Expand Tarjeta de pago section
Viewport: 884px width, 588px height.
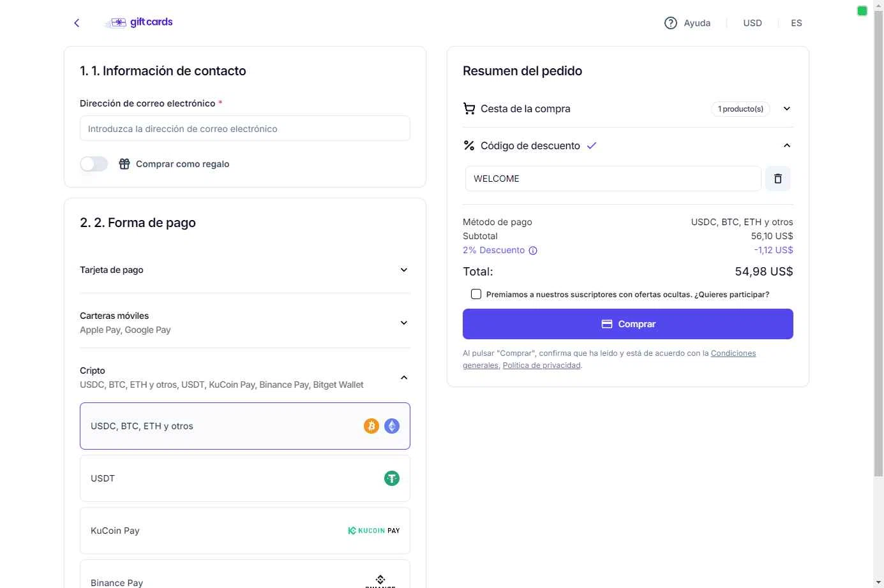[245, 270]
